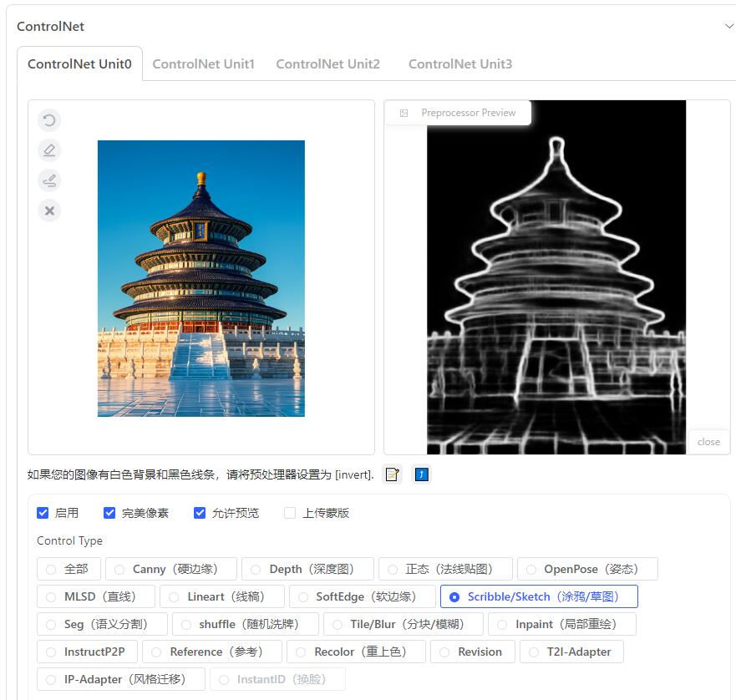Close the preprocessor preview panel
The width and height of the screenshot is (736, 700).
click(x=708, y=442)
